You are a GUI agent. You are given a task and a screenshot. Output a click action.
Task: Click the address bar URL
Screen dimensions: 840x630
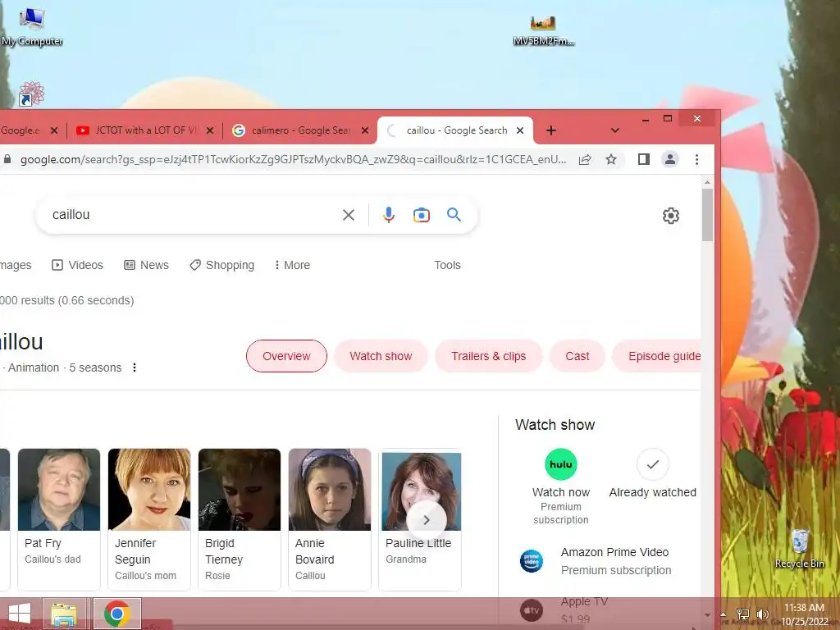(x=293, y=159)
